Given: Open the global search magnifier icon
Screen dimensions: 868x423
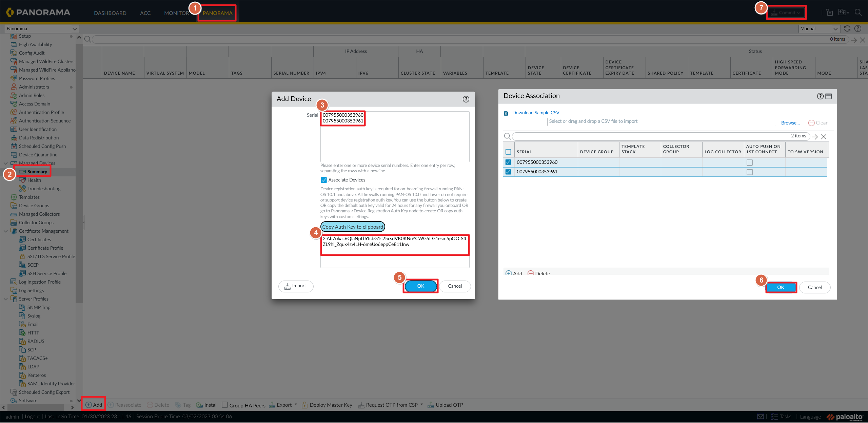Looking at the screenshot, I should (x=858, y=13).
